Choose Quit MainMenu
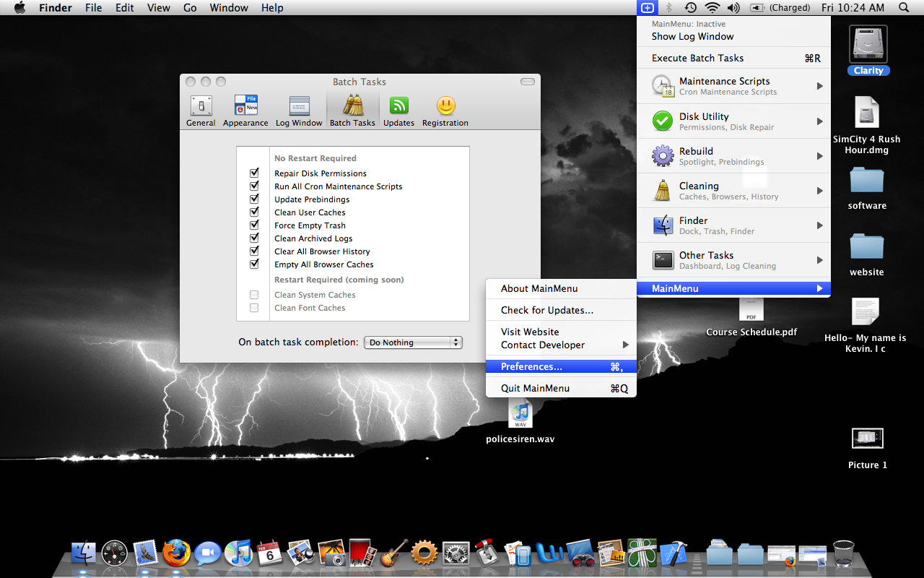This screenshot has width=924, height=578. point(561,388)
